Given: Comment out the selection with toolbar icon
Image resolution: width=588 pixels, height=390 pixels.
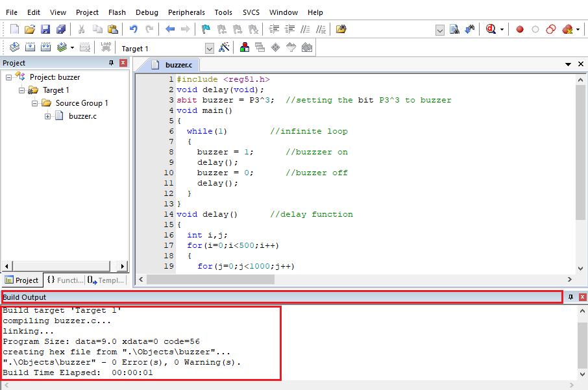Looking at the screenshot, I should pos(305,29).
